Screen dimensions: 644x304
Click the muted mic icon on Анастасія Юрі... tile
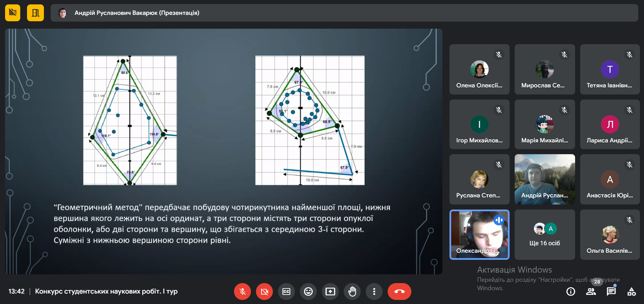point(629,165)
